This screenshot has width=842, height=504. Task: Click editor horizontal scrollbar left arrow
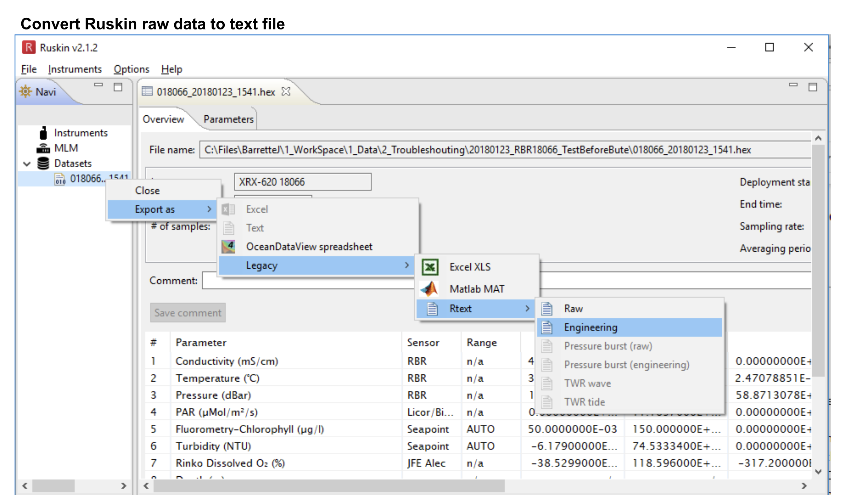pyautogui.click(x=146, y=486)
